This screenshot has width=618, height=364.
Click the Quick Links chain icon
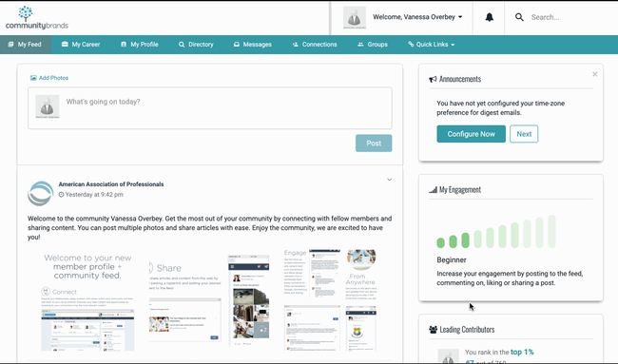click(x=411, y=44)
